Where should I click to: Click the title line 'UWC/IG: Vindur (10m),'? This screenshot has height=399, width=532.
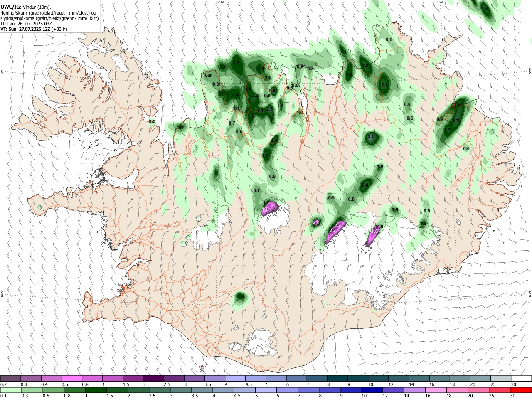coord(26,7)
